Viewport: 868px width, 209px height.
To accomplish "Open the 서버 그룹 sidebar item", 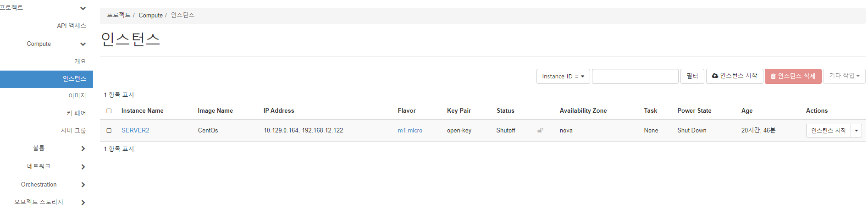I will click(x=73, y=131).
